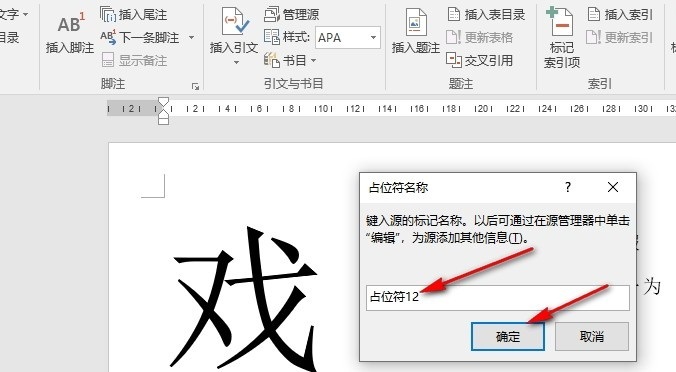Click Insert Caption (插入题注) button

tap(416, 31)
